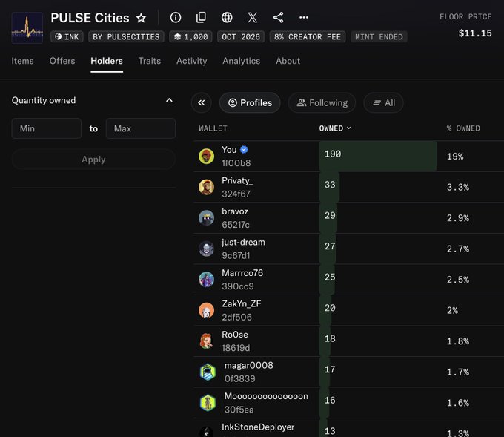
Task: Select the Profiles filter toggle
Action: [x=250, y=103]
